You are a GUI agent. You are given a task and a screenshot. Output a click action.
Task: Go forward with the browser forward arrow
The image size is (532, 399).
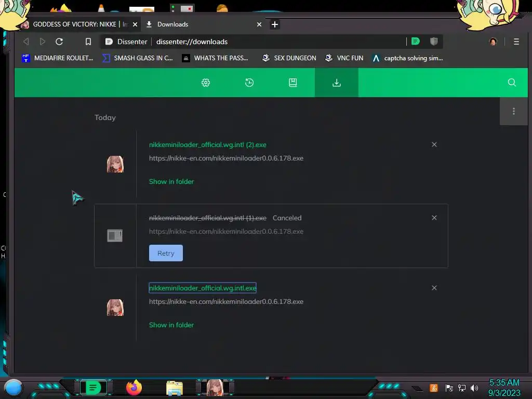coord(43,42)
